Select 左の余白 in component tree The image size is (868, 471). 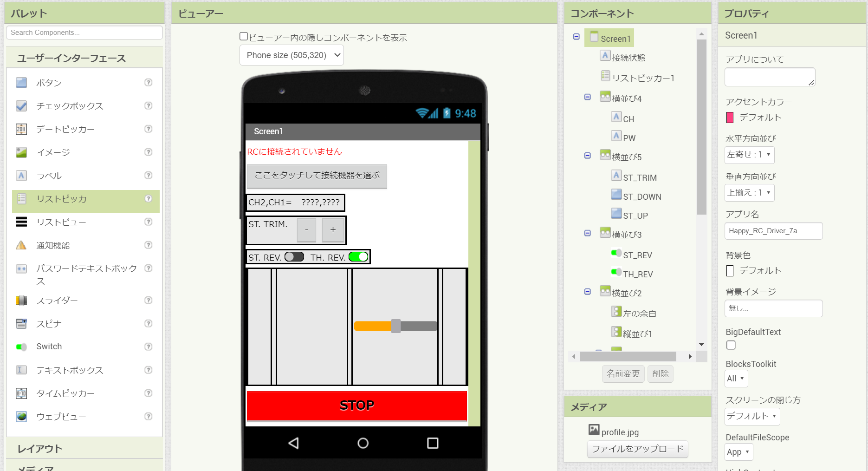pyautogui.click(x=634, y=313)
